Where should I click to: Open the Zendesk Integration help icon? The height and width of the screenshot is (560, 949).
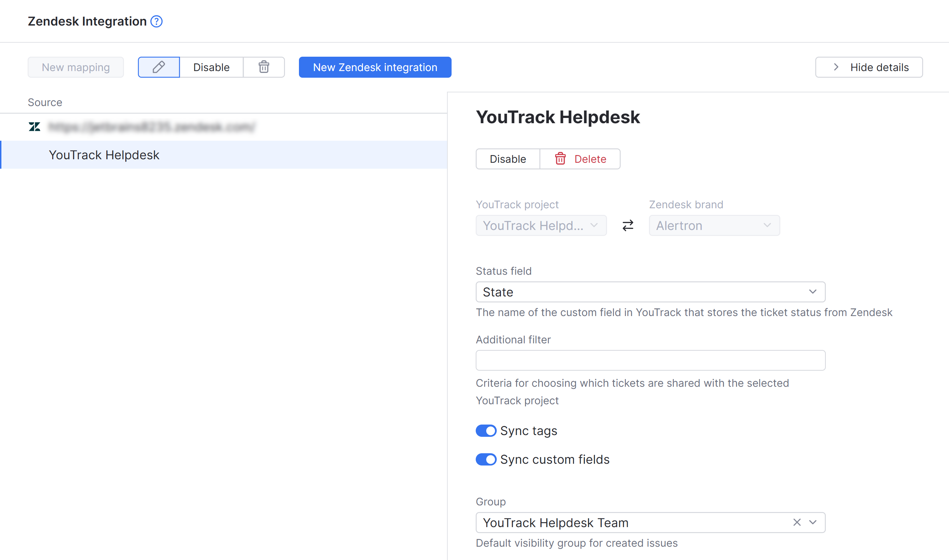(156, 21)
